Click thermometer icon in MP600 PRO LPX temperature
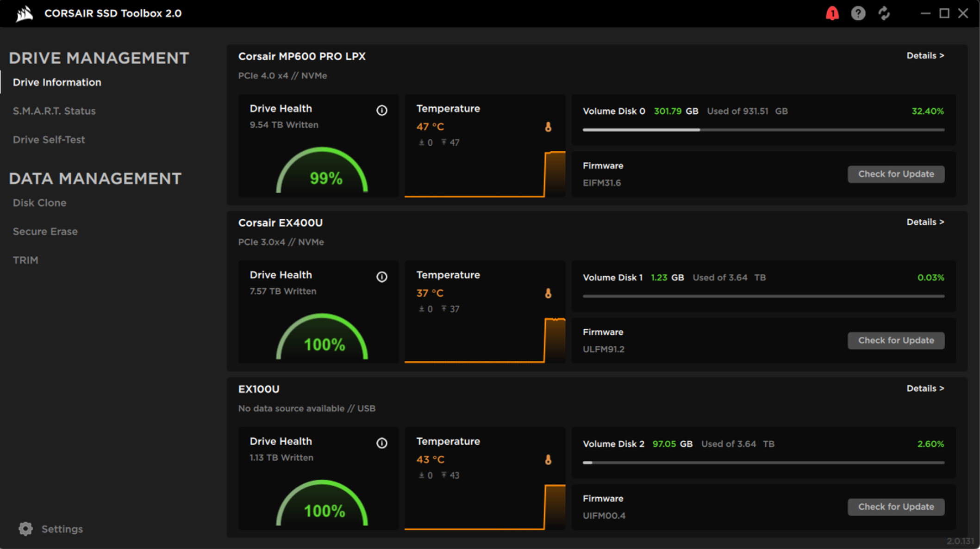The height and width of the screenshot is (549, 980). [x=548, y=127]
